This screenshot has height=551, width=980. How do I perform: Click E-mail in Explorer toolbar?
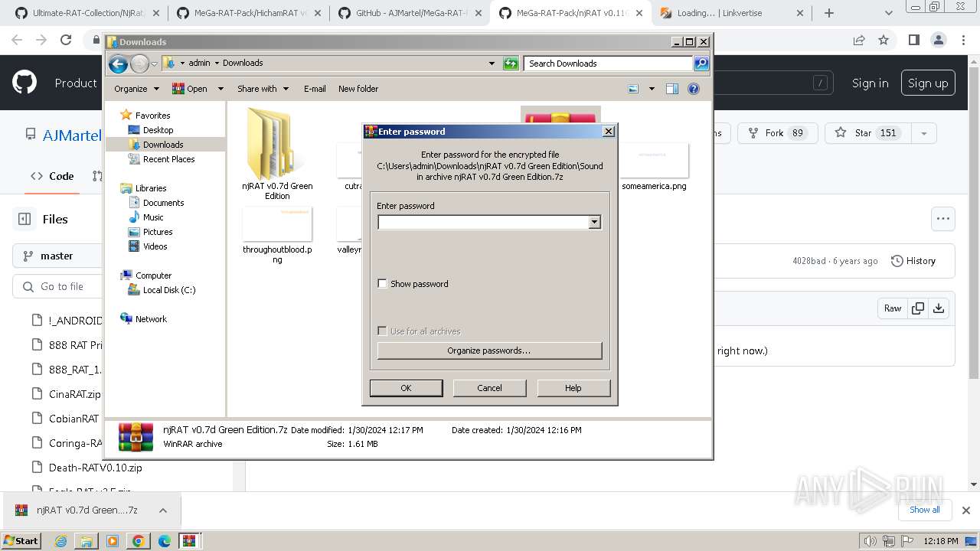pos(315,89)
